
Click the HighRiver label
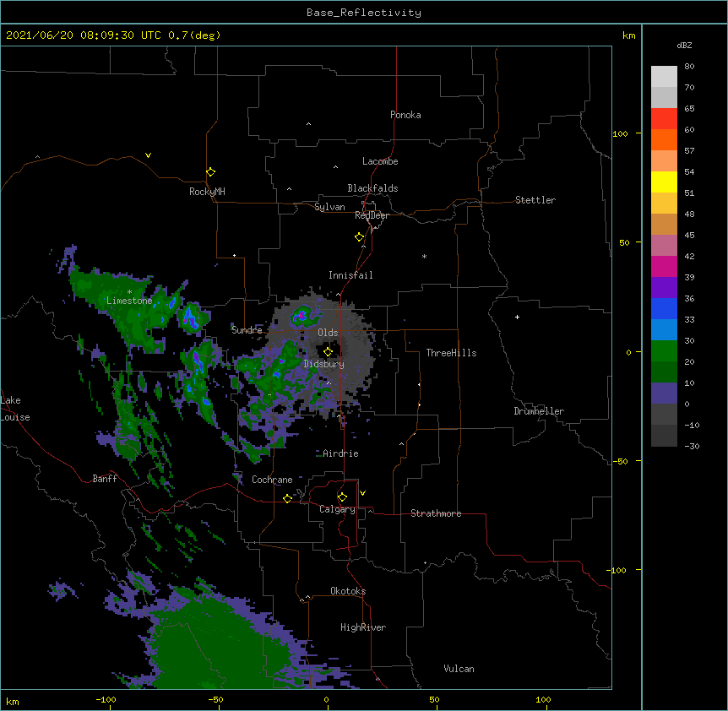point(363,627)
